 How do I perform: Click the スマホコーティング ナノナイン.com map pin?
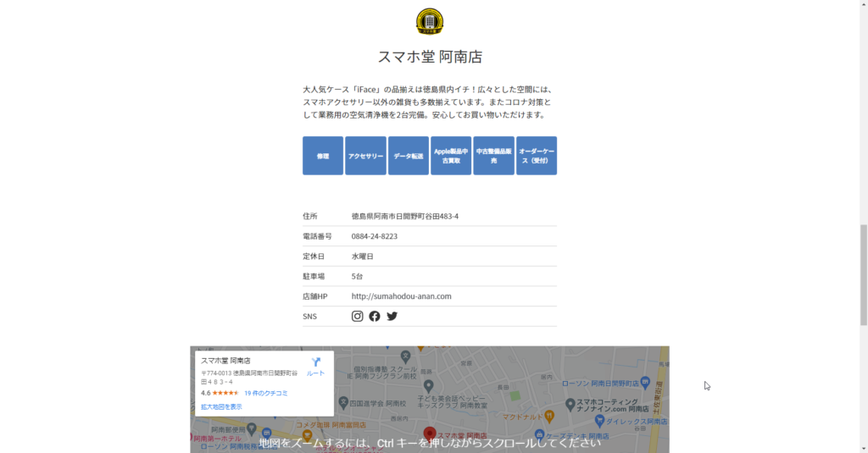570,405
